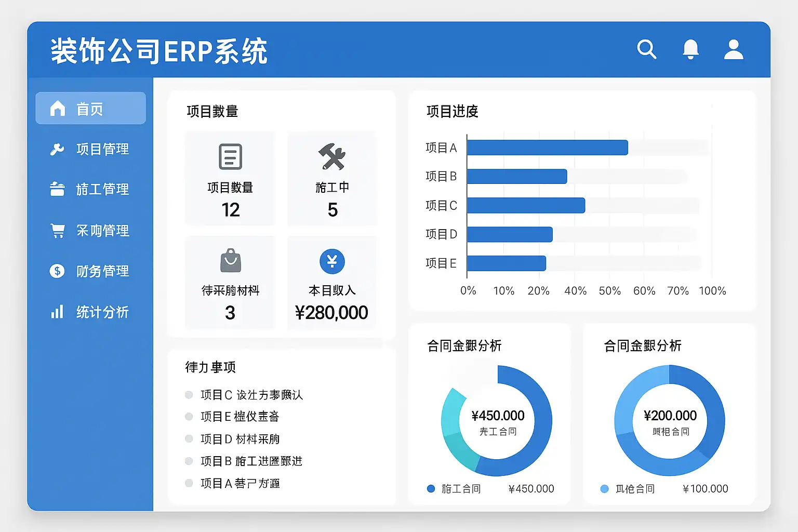Click the shopping bag icon above the count 3
Image resolution: width=798 pixels, height=532 pixels.
pyautogui.click(x=231, y=260)
